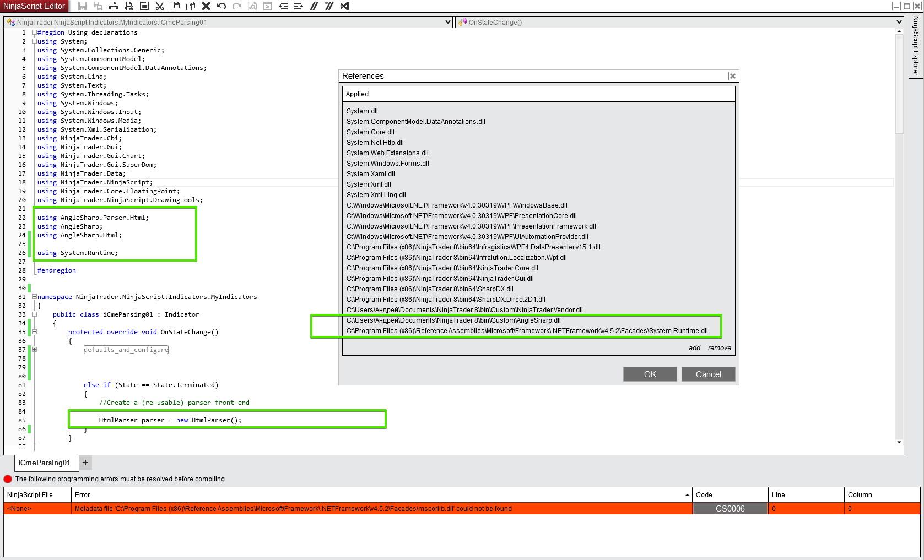
Task: Switch to the iCmeParsing01 tab
Action: pos(44,463)
